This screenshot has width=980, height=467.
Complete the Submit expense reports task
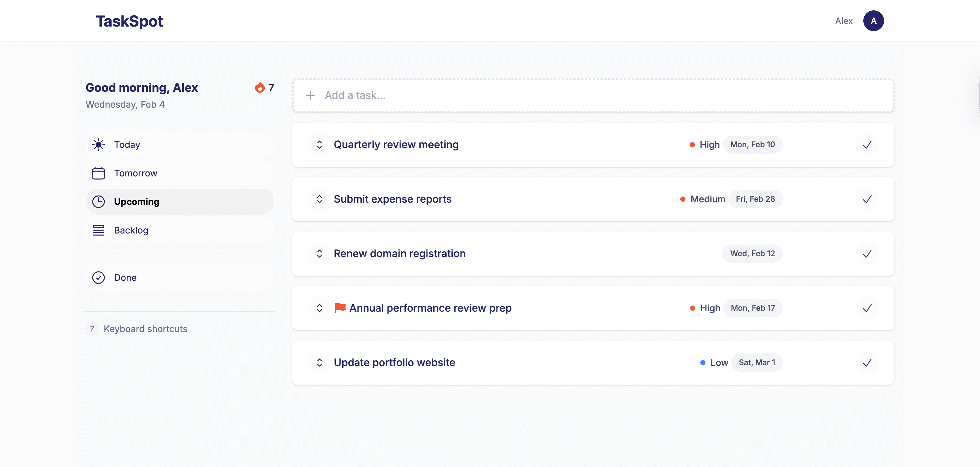[867, 199]
